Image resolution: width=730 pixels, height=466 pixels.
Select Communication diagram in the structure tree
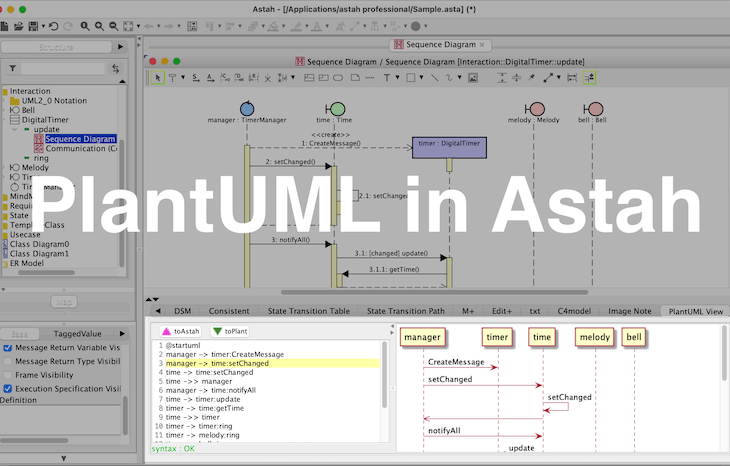pos(80,148)
